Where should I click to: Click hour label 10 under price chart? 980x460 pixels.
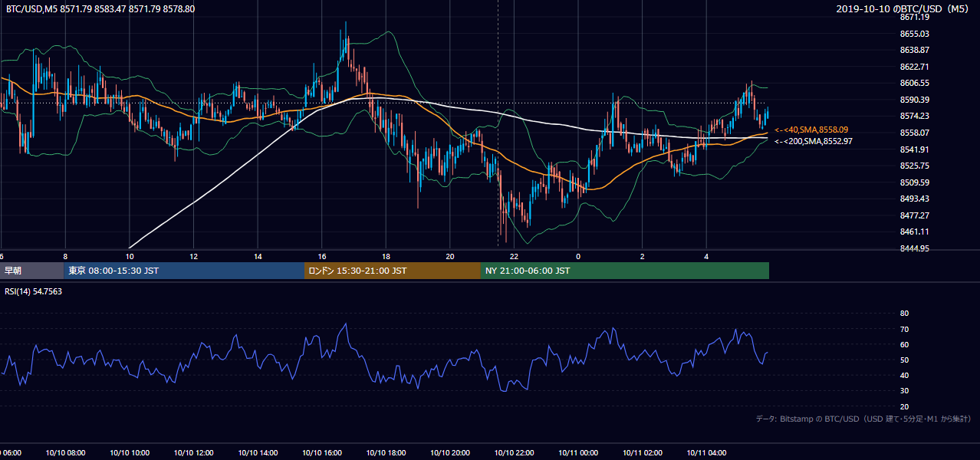130,257
